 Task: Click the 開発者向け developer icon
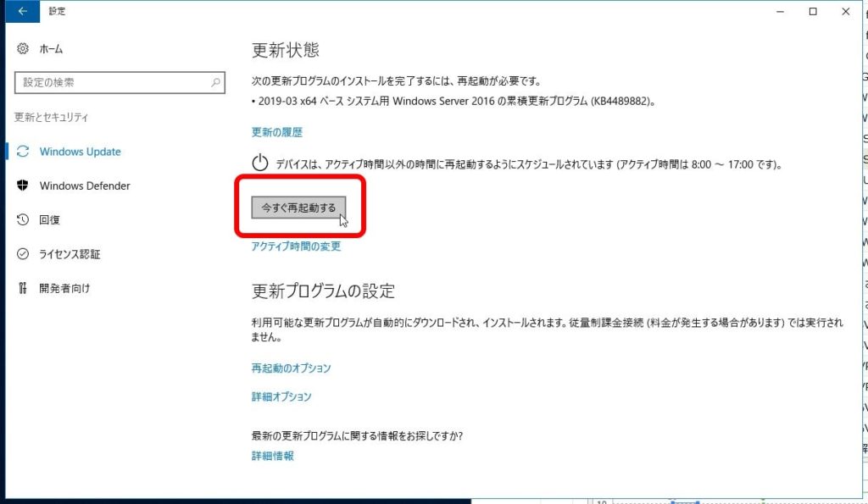(x=25, y=287)
